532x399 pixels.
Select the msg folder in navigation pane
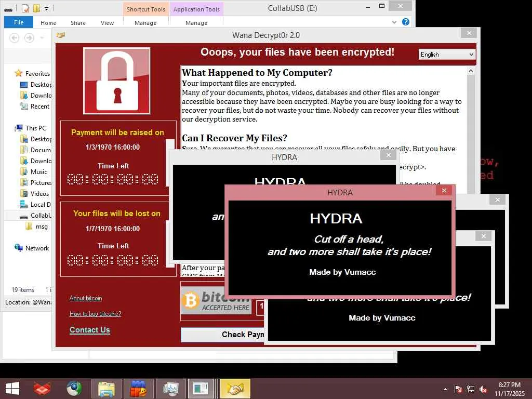(x=37, y=227)
